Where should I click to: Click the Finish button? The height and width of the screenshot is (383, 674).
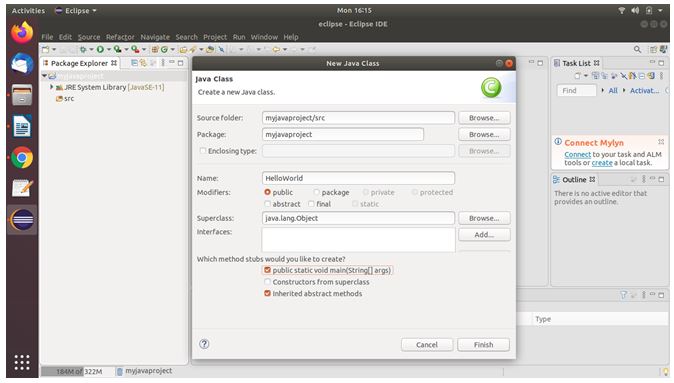[484, 345]
